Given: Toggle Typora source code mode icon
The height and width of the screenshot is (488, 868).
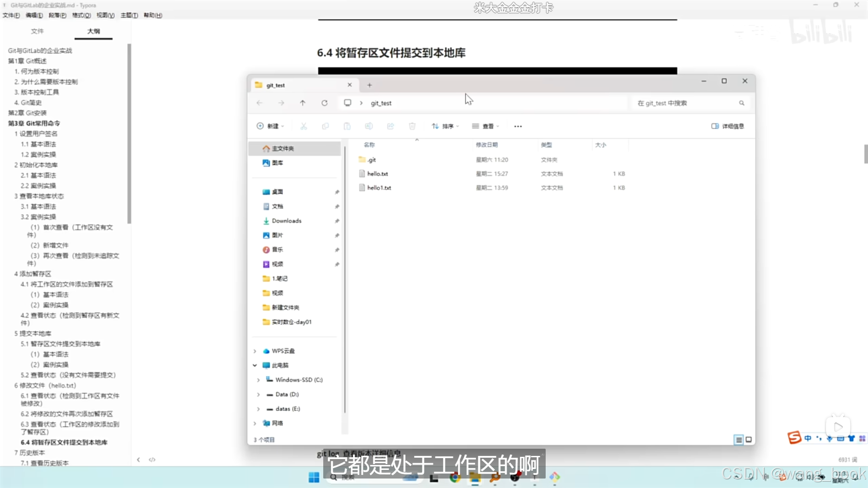Looking at the screenshot, I should 152,460.
